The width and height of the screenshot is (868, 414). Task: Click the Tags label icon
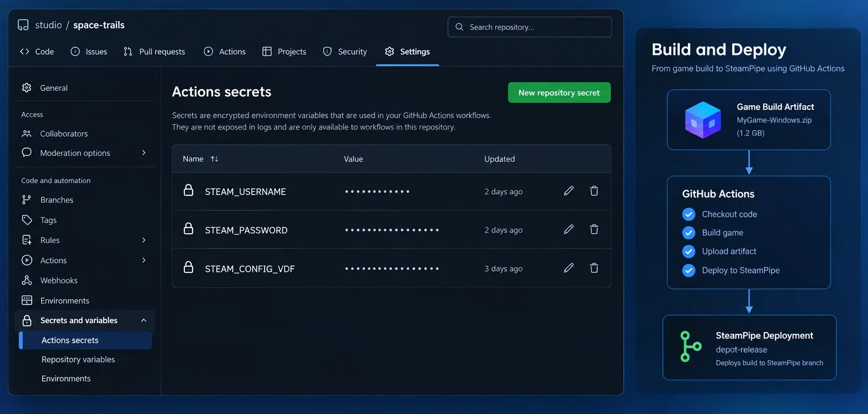27,220
